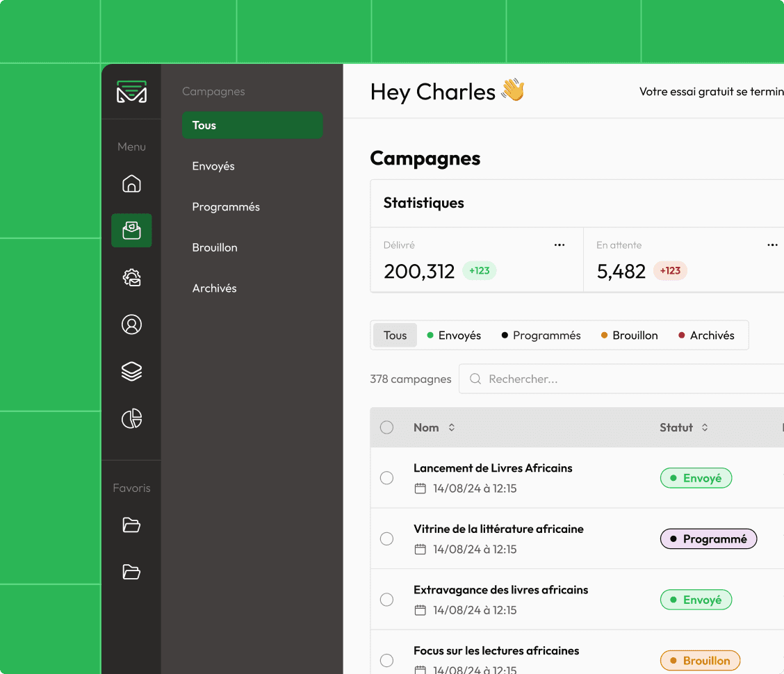Click the Brouillon status badge in table
The width and height of the screenshot is (784, 674).
click(x=700, y=661)
